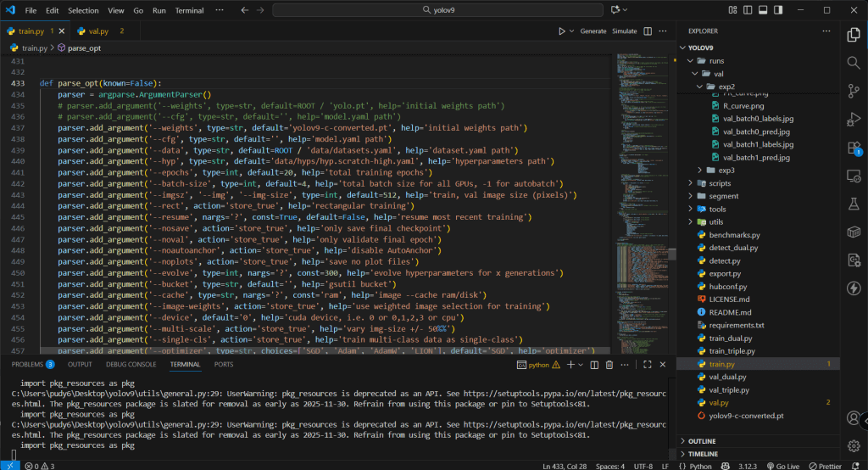Image resolution: width=868 pixels, height=470 pixels.
Task: Open the Extensions view icon
Action: tap(854, 148)
